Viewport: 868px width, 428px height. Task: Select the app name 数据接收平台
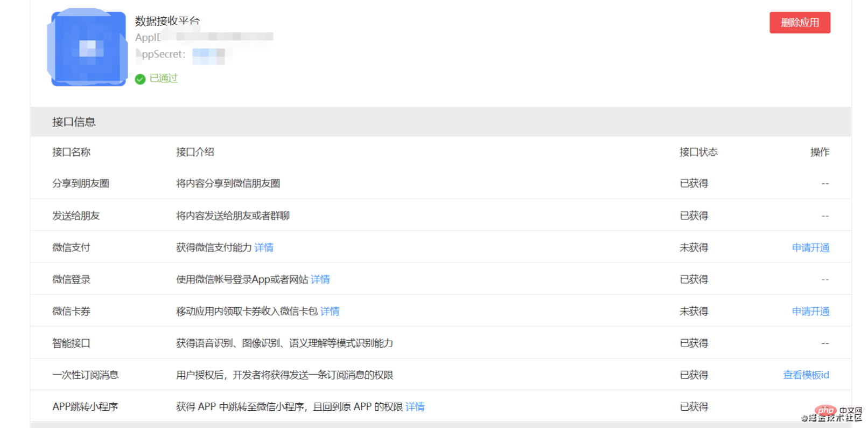click(167, 21)
